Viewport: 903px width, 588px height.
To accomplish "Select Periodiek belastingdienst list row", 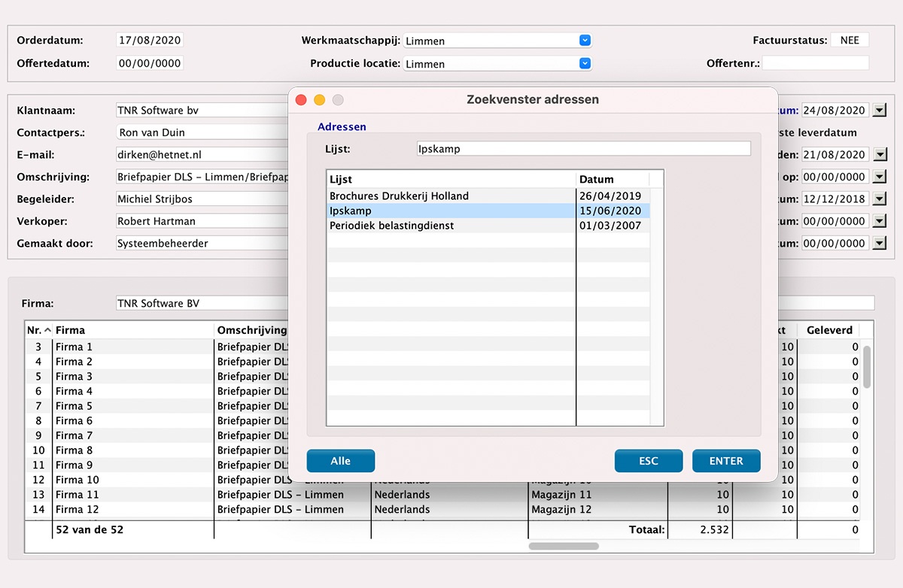I will coord(488,226).
